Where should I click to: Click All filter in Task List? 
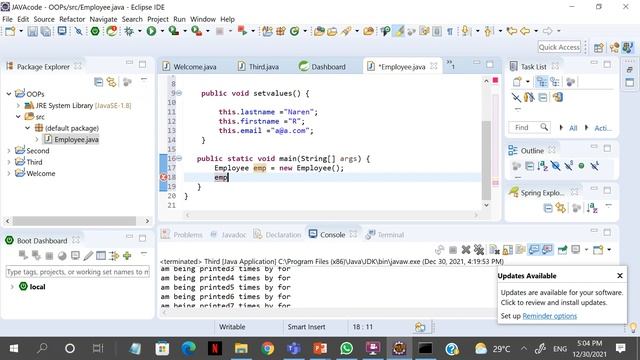pos(573,128)
